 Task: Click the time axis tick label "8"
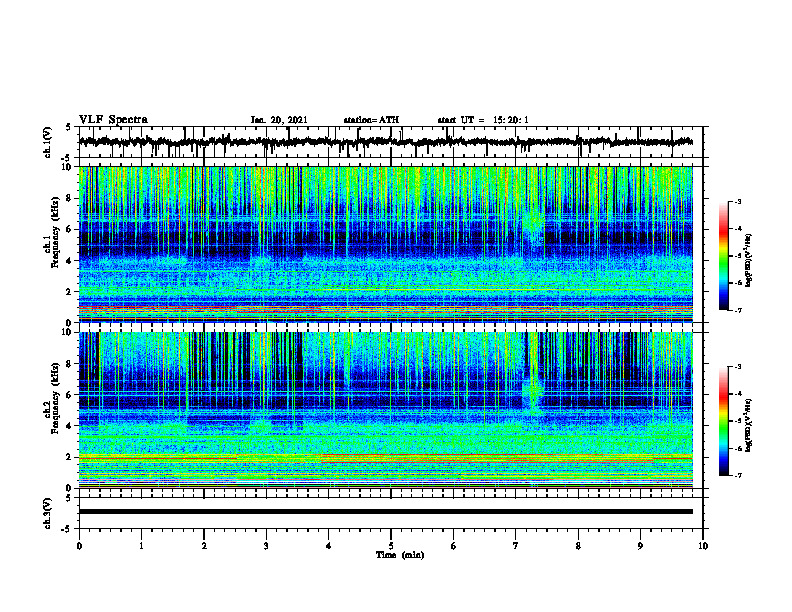578,546
